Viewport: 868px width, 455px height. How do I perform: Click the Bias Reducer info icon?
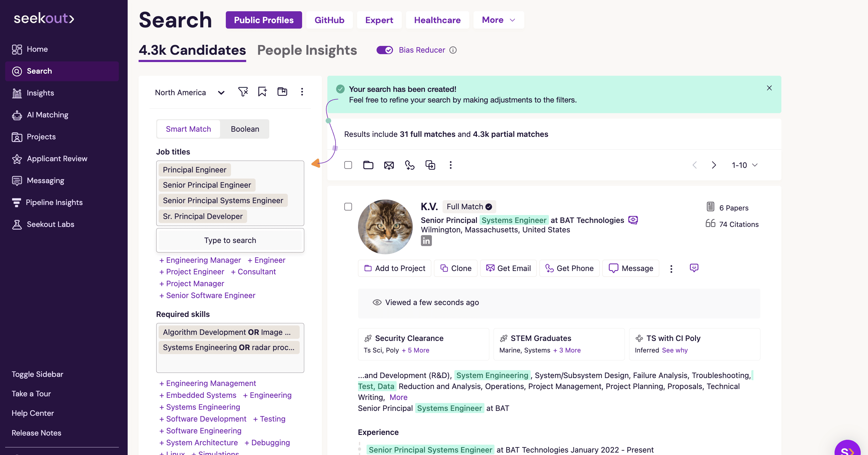[453, 50]
